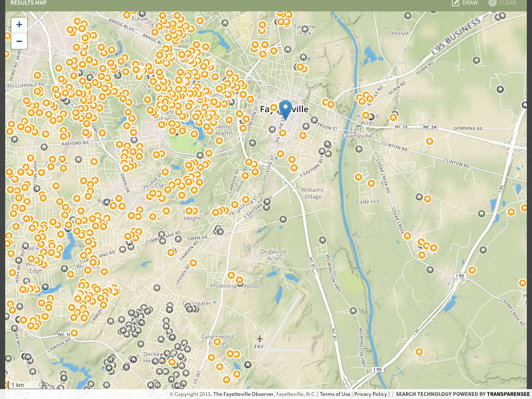Select lone orange marker in the far bottom-right
The height and width of the screenshot is (399, 532).
[x=419, y=352]
